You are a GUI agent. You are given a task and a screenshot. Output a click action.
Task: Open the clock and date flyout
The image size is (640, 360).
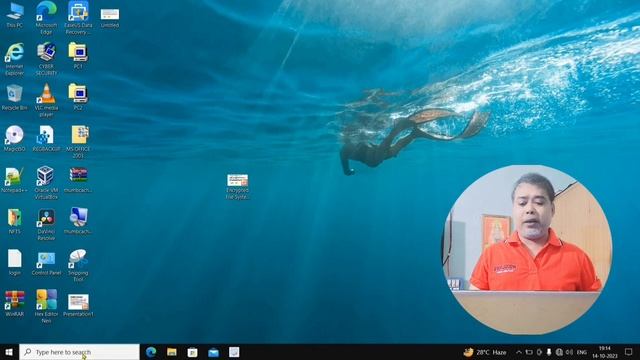pyautogui.click(x=605, y=352)
